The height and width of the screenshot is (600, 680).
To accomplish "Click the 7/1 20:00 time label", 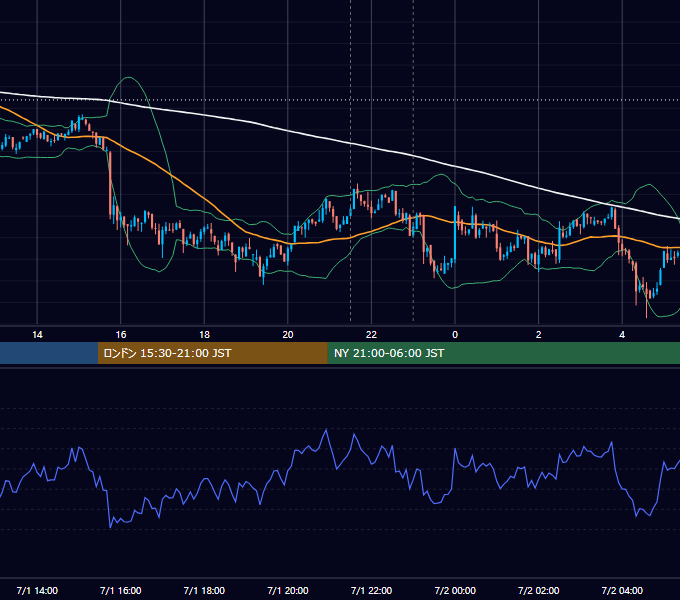I will coord(288,590).
